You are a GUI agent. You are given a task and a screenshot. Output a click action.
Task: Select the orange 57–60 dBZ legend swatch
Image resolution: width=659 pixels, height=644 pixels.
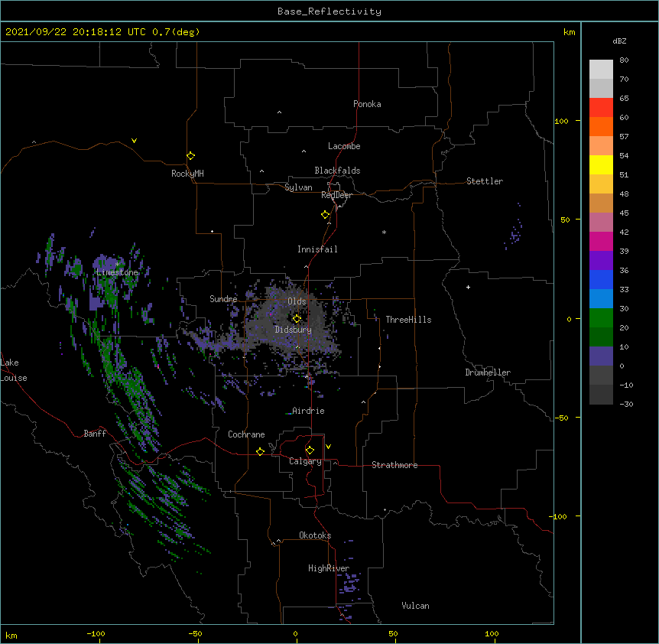tap(601, 126)
